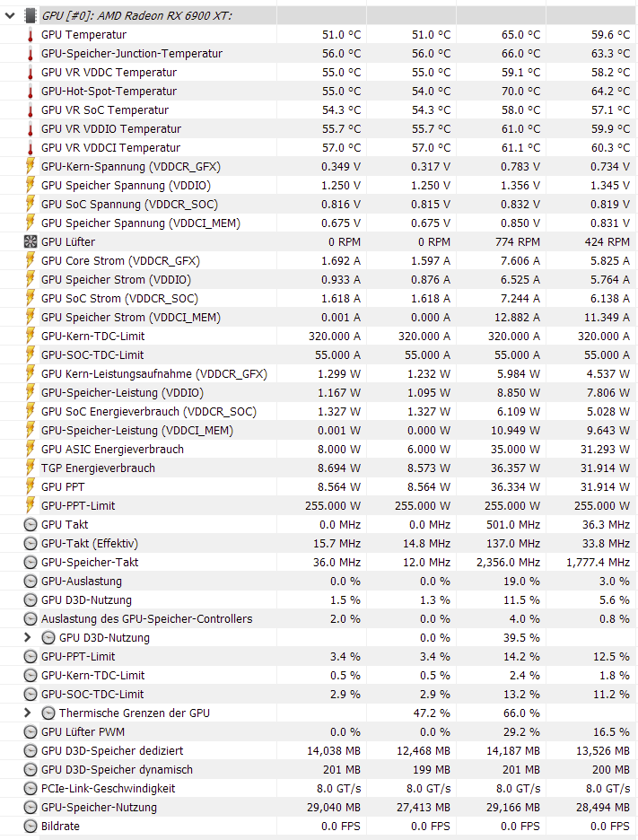638x840 pixels.
Task: Click lightning icon of GPU-PPT-Limit 255 W row
Action: (31, 506)
